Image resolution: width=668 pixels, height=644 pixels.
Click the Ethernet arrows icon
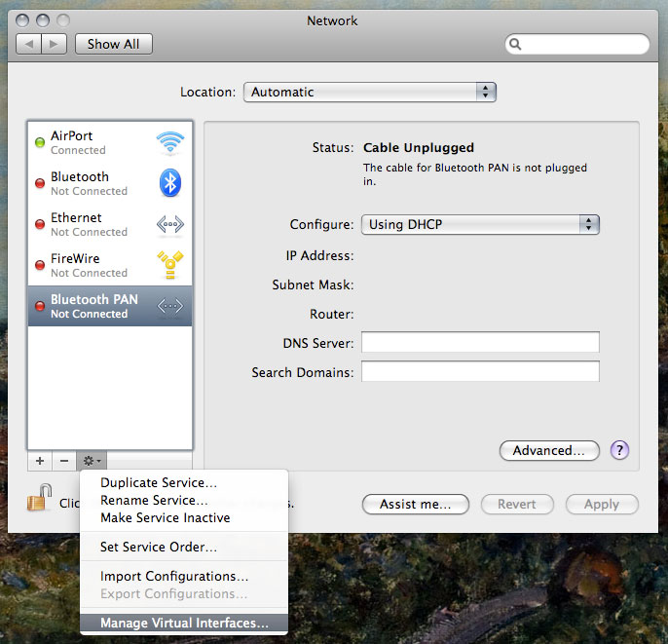click(x=170, y=224)
